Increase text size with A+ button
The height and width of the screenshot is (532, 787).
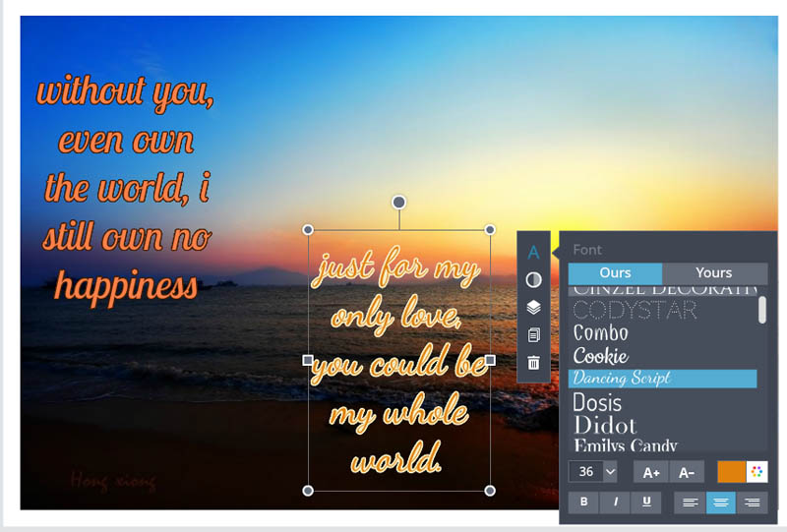point(651,472)
